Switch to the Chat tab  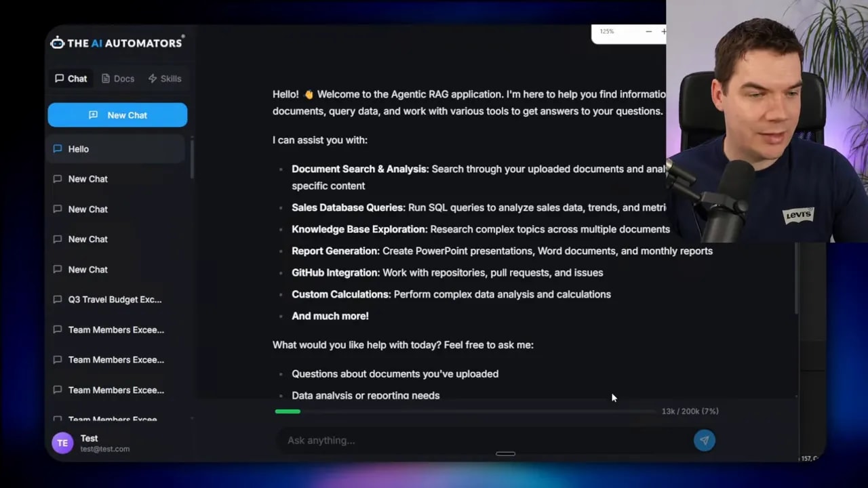71,78
